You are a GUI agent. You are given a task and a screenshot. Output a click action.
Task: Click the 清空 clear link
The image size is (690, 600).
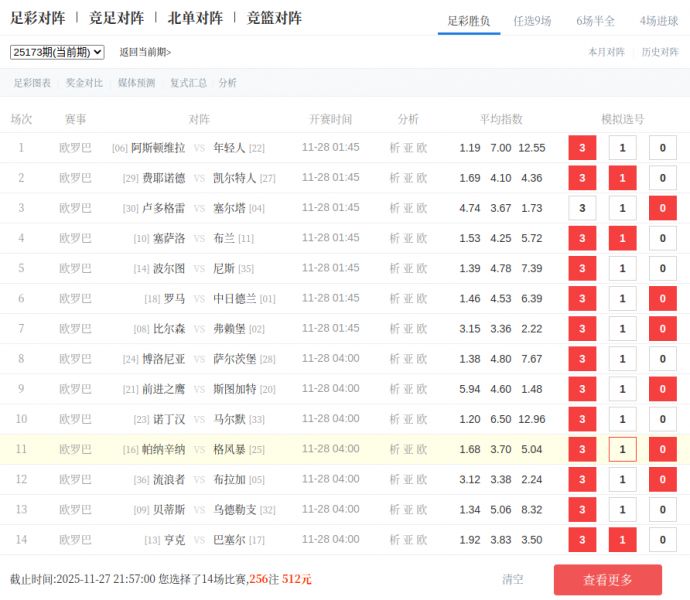(x=512, y=579)
